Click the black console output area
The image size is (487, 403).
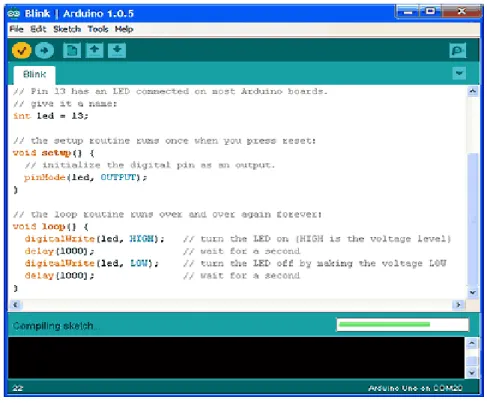point(236,358)
